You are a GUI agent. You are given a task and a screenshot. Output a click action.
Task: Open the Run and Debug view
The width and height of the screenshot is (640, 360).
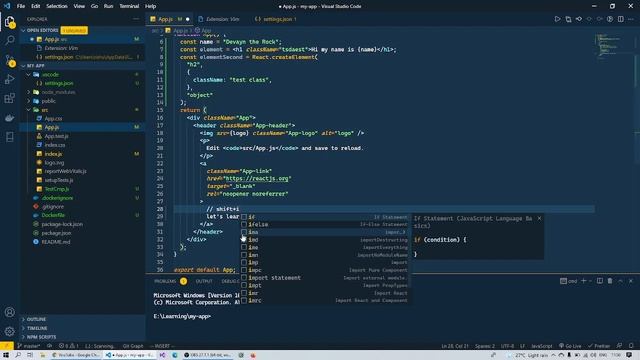(9, 79)
